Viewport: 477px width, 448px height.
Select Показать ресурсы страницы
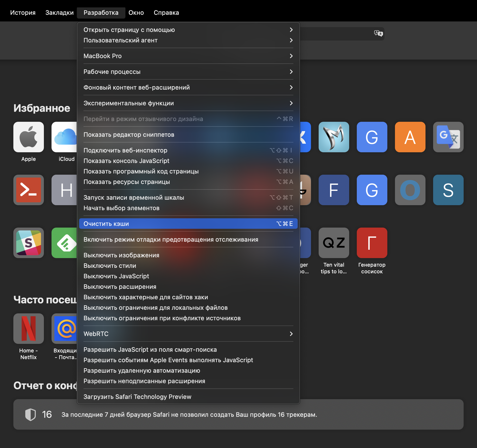188,182
